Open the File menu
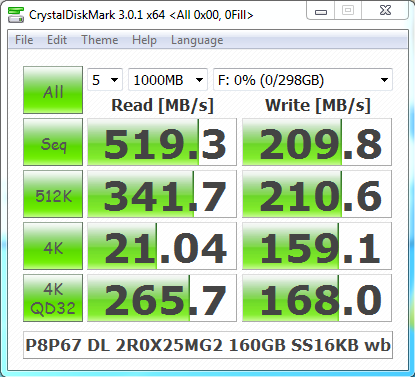This screenshot has height=377, width=415. (24, 40)
